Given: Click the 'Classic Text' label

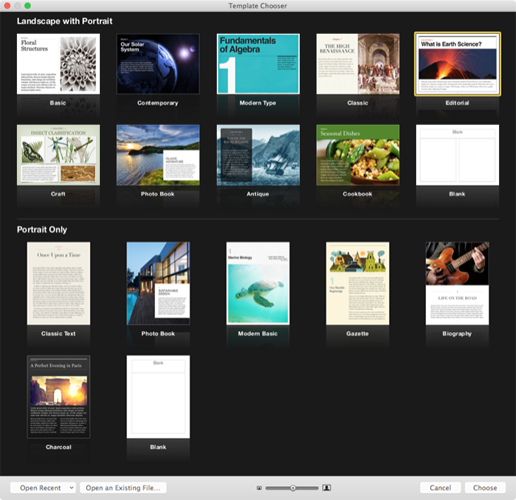Looking at the screenshot, I should click(x=58, y=334).
